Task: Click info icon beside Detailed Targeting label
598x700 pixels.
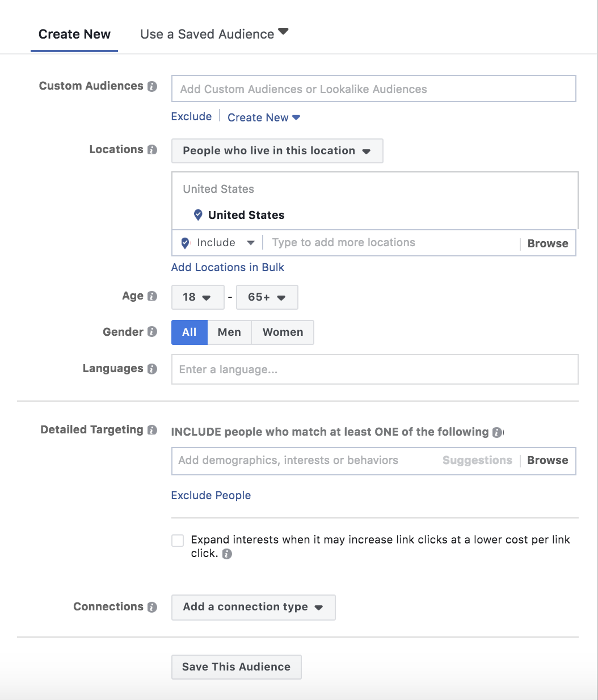Action: (x=152, y=430)
